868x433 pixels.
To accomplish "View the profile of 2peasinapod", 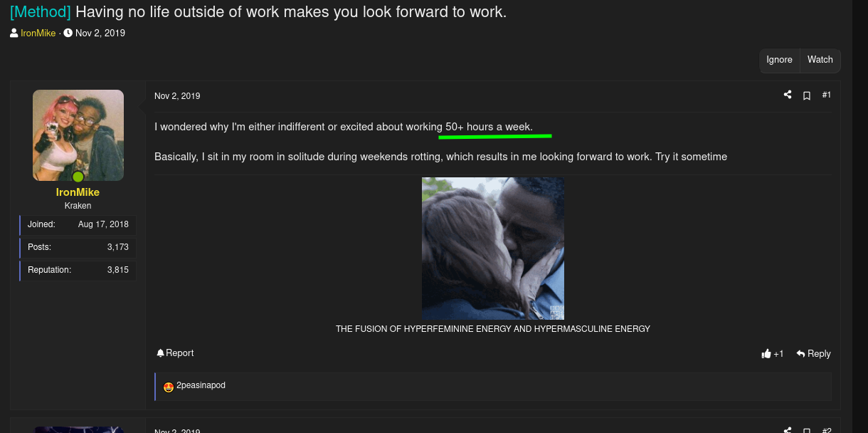I will (x=201, y=385).
